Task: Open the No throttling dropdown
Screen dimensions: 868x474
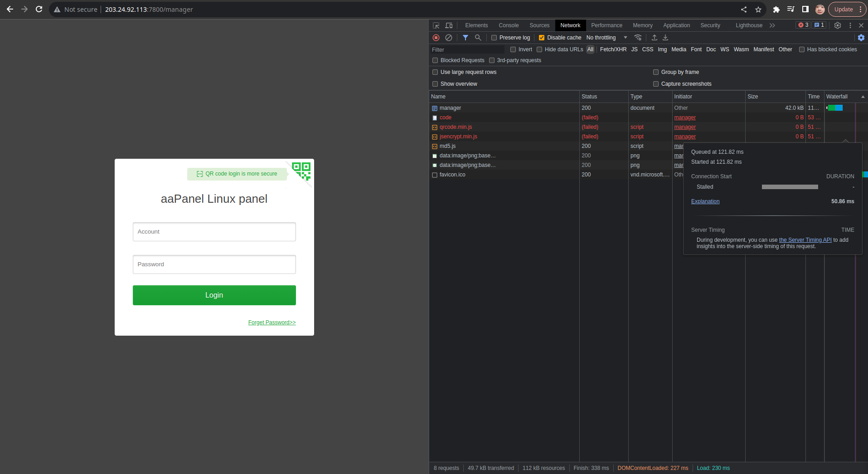Action: (606, 38)
